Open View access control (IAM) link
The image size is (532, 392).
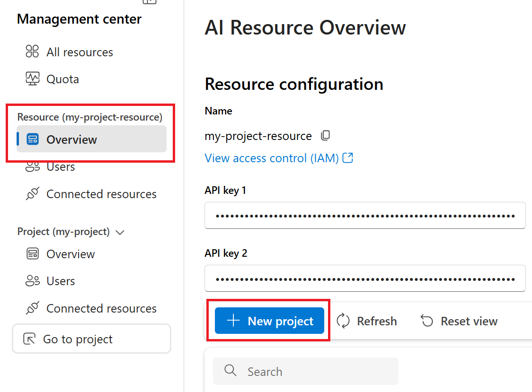click(271, 158)
